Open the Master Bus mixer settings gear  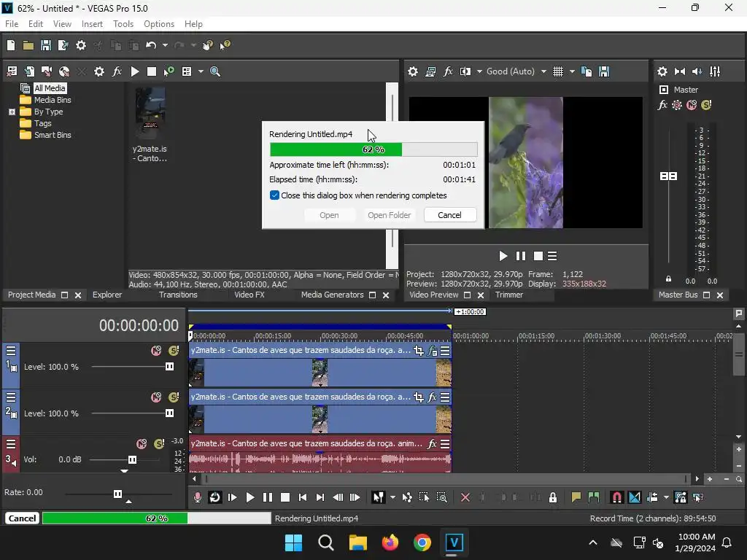(662, 71)
